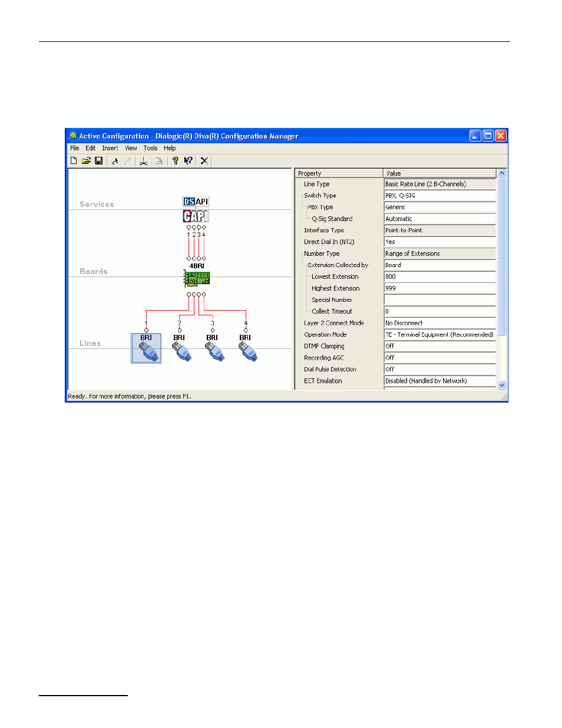Open the Line Type value dropdown
Screen dimensions: 562x728
pyautogui.click(x=439, y=184)
